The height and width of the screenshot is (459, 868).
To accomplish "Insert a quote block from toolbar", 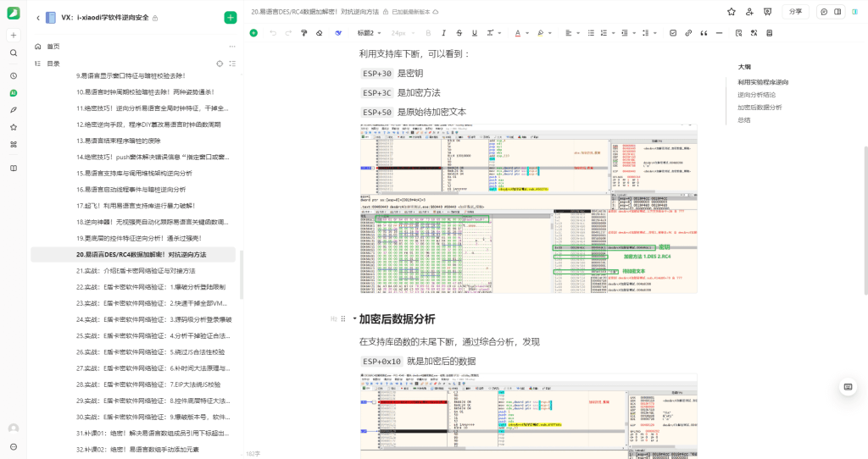I will pyautogui.click(x=703, y=33).
